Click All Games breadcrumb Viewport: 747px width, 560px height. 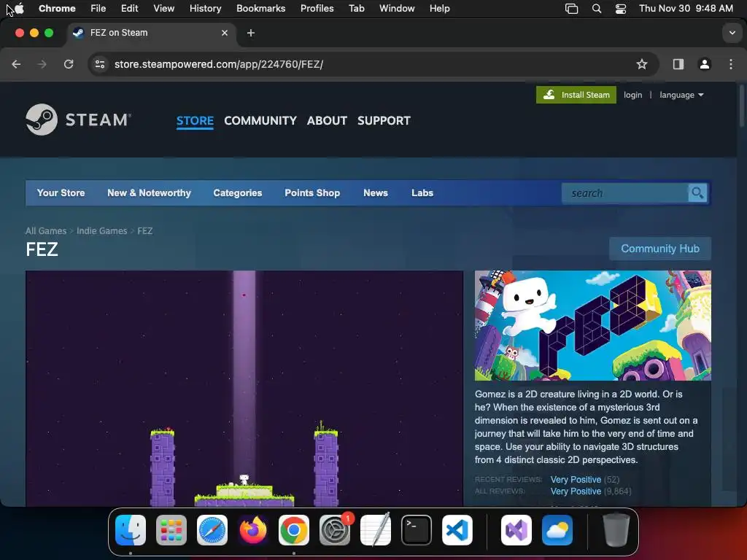point(46,231)
